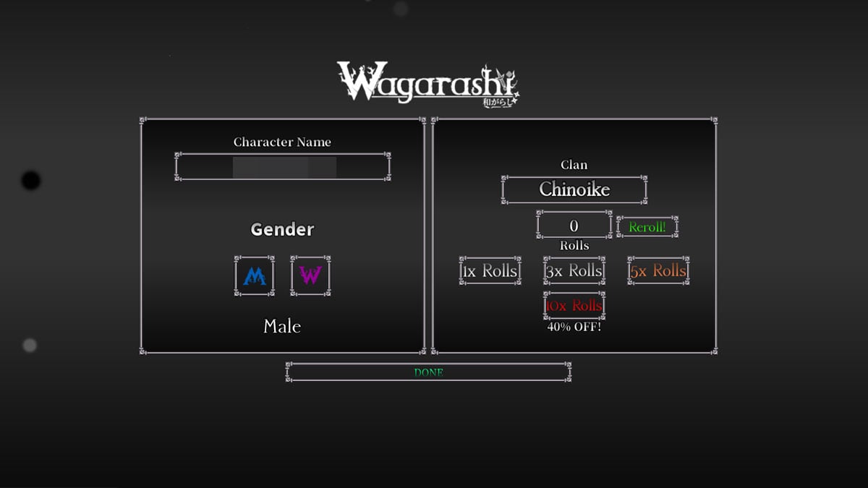The image size is (868, 488).
Task: Click the Male gender label
Action: coord(282,326)
